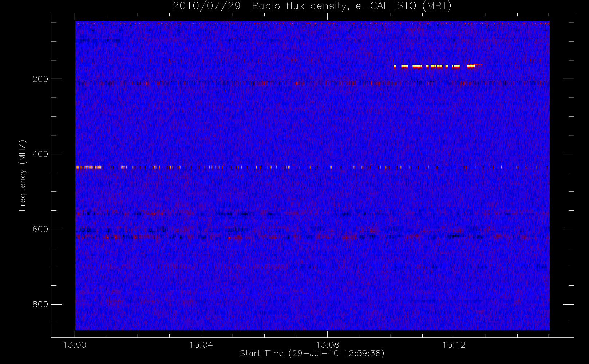Click the '800' frequency tick label
Image resolution: width=589 pixels, height=364 pixels.
pos(40,304)
